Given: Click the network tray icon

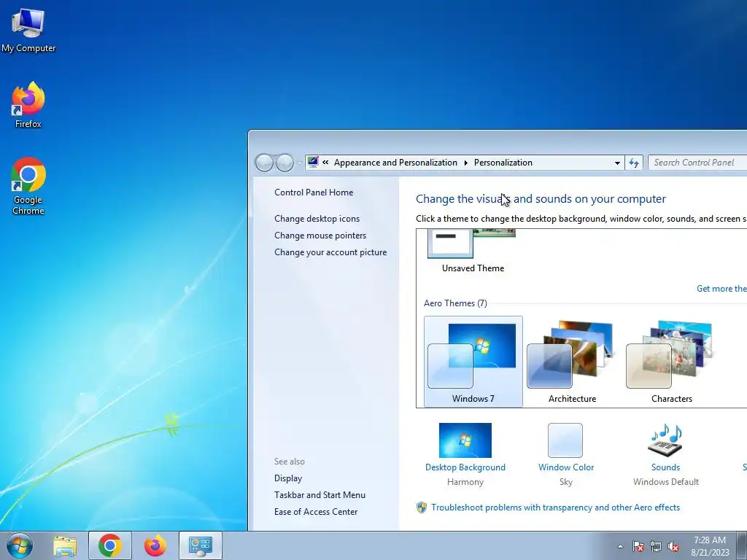Looking at the screenshot, I should pos(656,546).
